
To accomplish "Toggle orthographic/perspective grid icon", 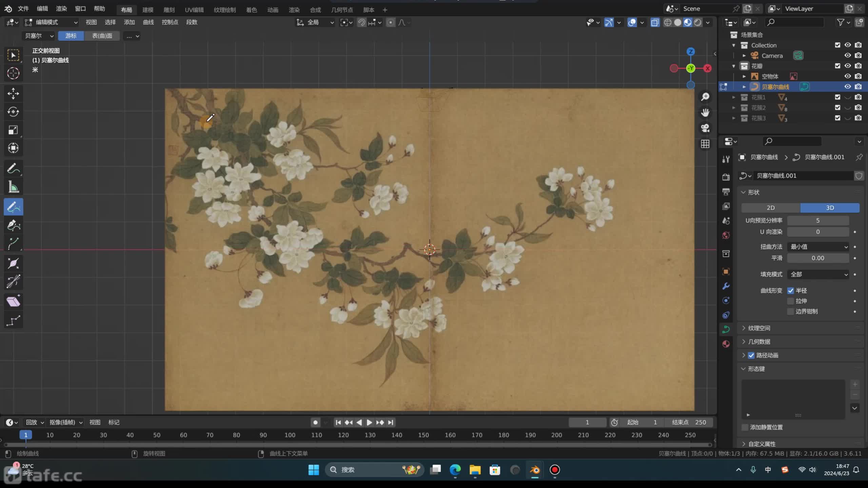I will pos(705,144).
